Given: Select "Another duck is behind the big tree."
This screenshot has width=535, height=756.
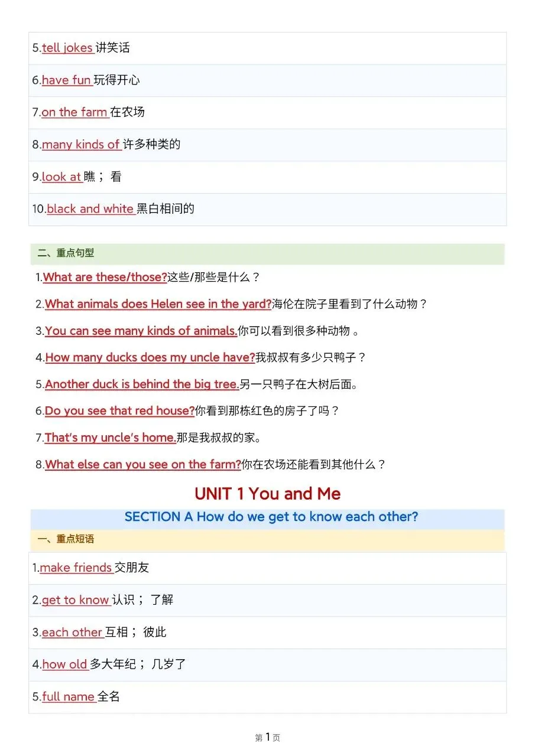Looking at the screenshot, I should pyautogui.click(x=142, y=384).
